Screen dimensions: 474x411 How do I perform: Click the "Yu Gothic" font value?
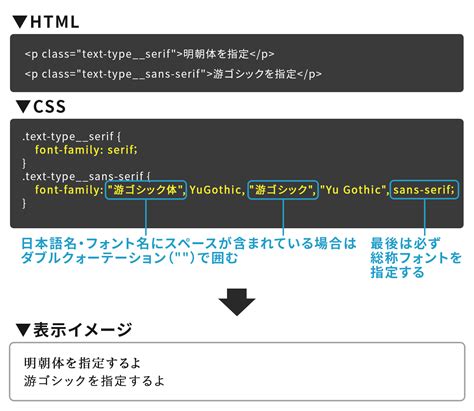point(354,190)
